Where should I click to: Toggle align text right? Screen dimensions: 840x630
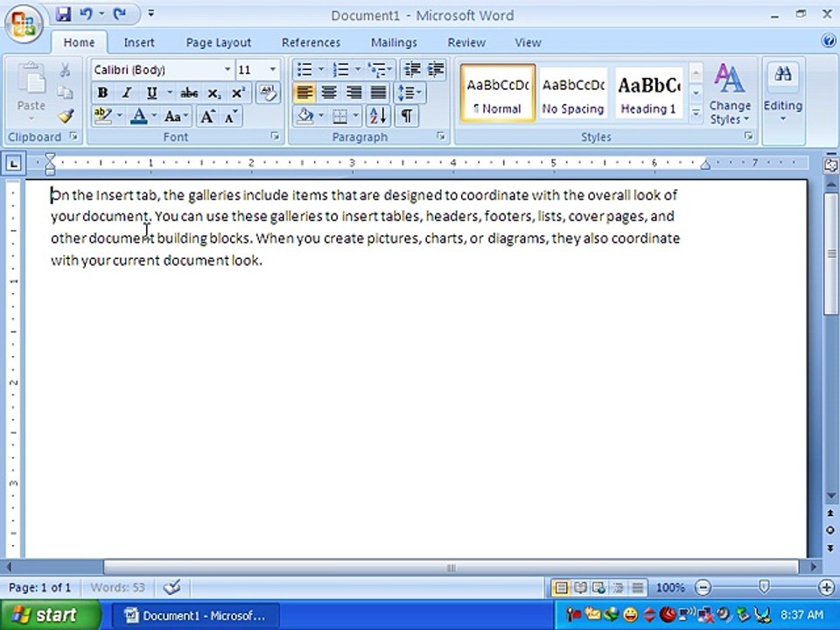tap(353, 93)
